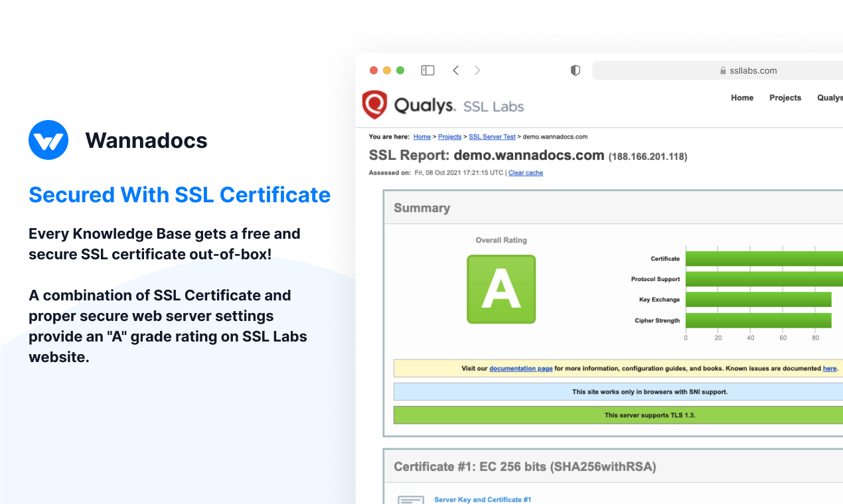Click the 'here' known issues link
The image size is (843, 504).
tap(830, 369)
